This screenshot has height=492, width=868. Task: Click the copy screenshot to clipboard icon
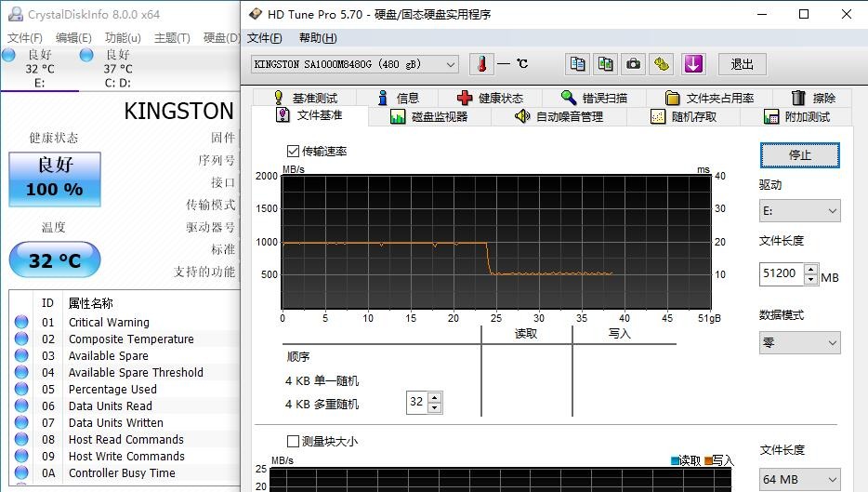click(x=605, y=64)
